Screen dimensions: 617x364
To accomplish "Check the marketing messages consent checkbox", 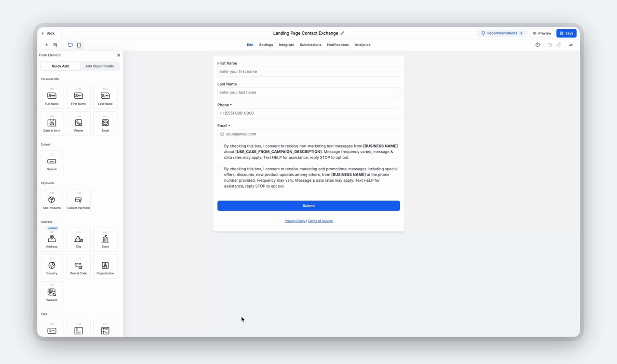I will point(219,169).
